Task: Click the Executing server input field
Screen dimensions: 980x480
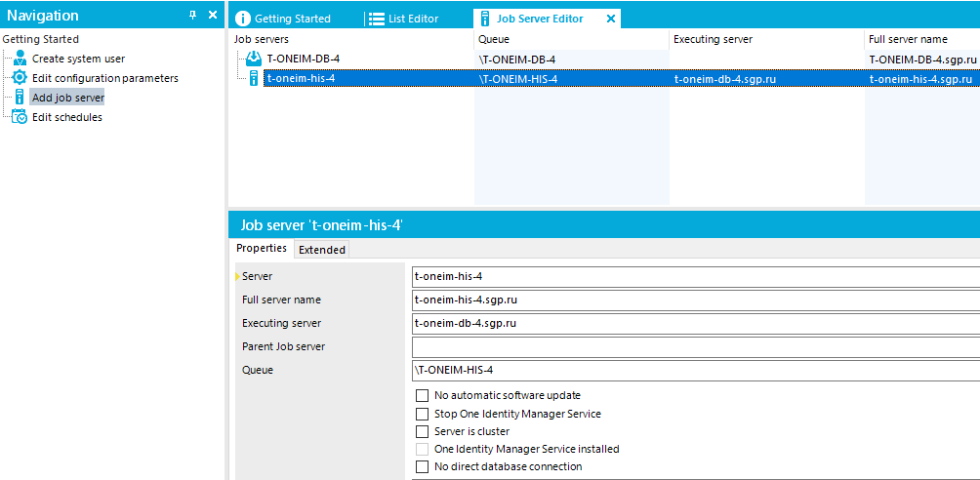Action: tap(696, 324)
